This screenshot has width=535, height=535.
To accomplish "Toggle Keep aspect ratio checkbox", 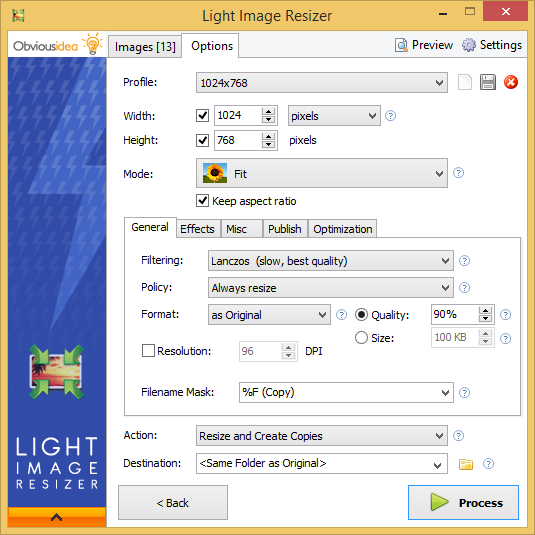I will click(x=202, y=201).
